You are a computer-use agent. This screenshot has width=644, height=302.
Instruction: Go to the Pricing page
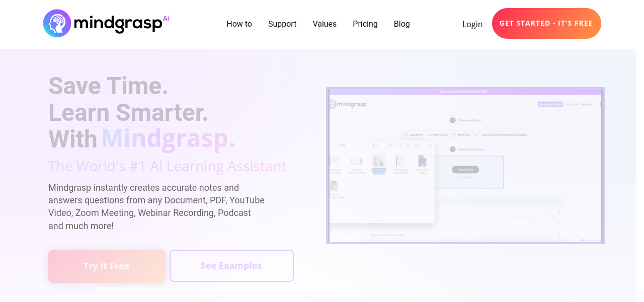click(365, 24)
